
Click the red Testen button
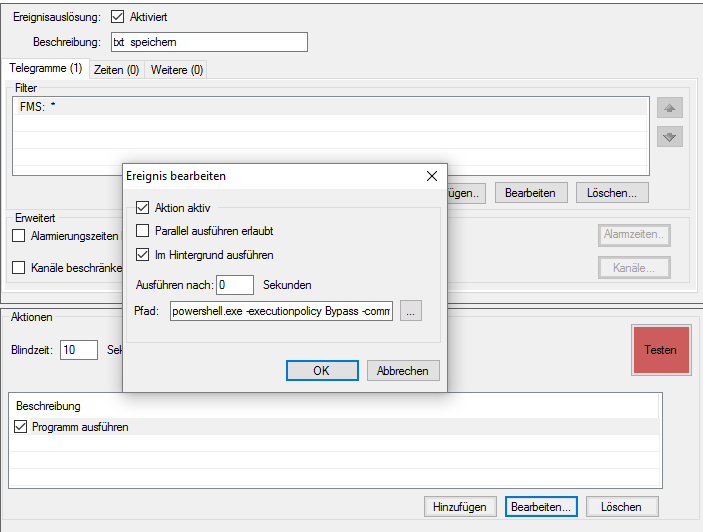click(660, 350)
